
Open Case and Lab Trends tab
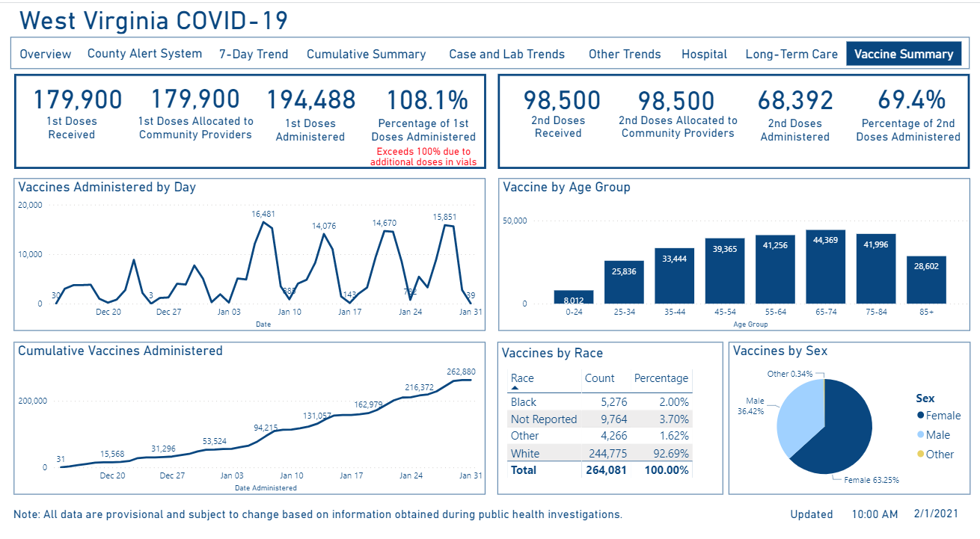(x=506, y=54)
